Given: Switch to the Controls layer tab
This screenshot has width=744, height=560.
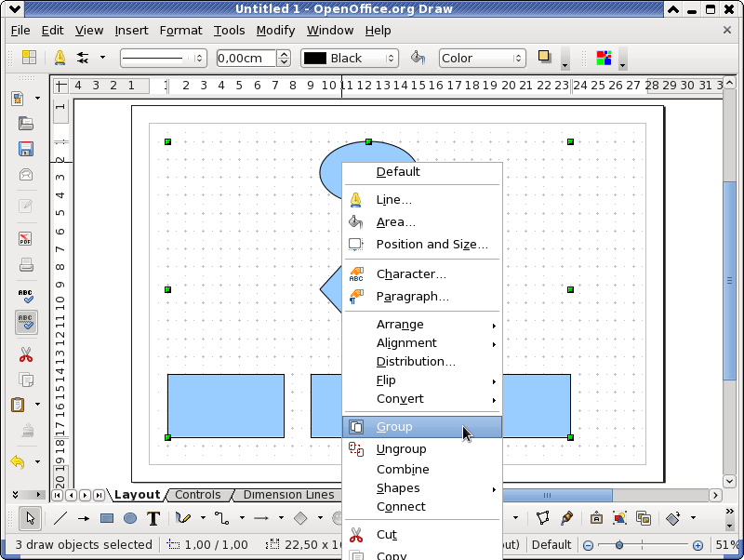Looking at the screenshot, I should tap(198, 495).
